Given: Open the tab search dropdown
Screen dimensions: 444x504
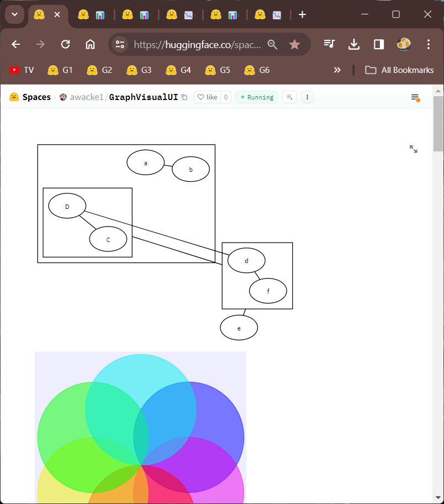Looking at the screenshot, I should (14, 14).
